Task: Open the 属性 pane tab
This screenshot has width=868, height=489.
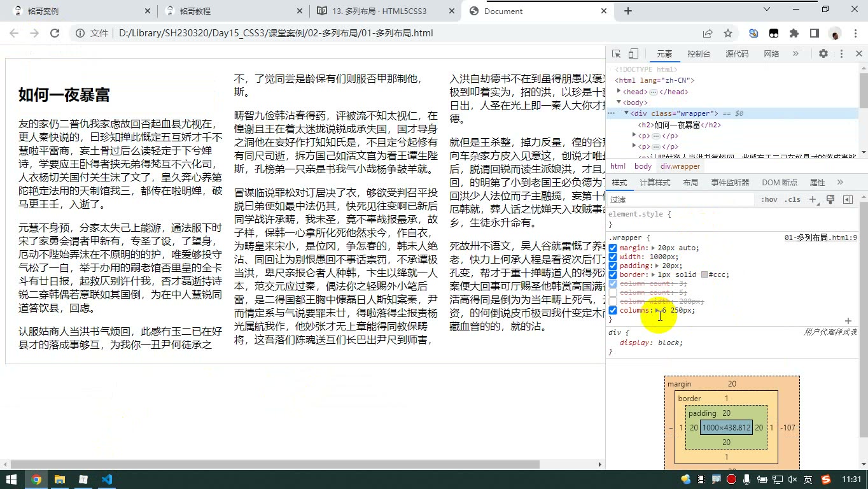Action: [817, 183]
